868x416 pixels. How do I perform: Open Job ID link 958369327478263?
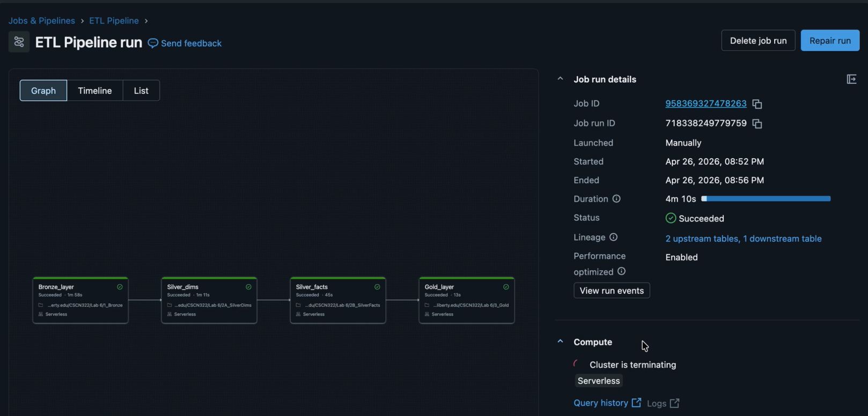click(x=706, y=103)
